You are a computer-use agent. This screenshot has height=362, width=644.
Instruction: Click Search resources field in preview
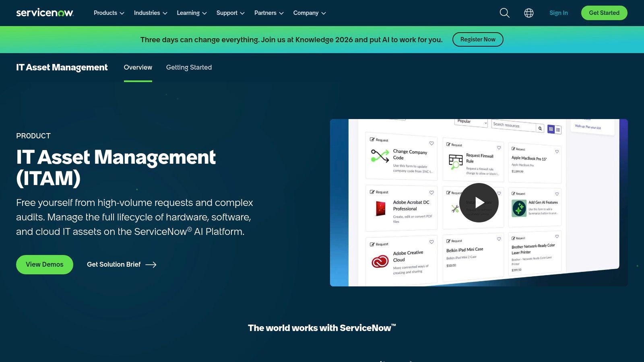(x=514, y=125)
